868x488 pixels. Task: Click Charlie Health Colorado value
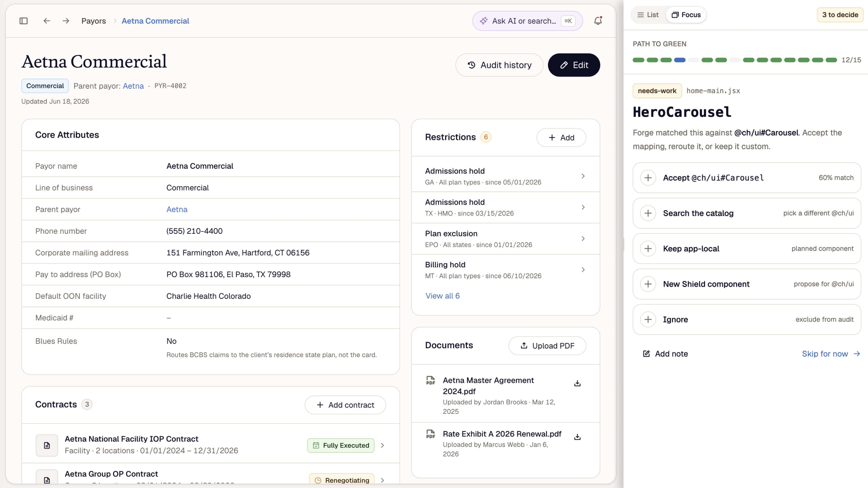click(x=209, y=296)
